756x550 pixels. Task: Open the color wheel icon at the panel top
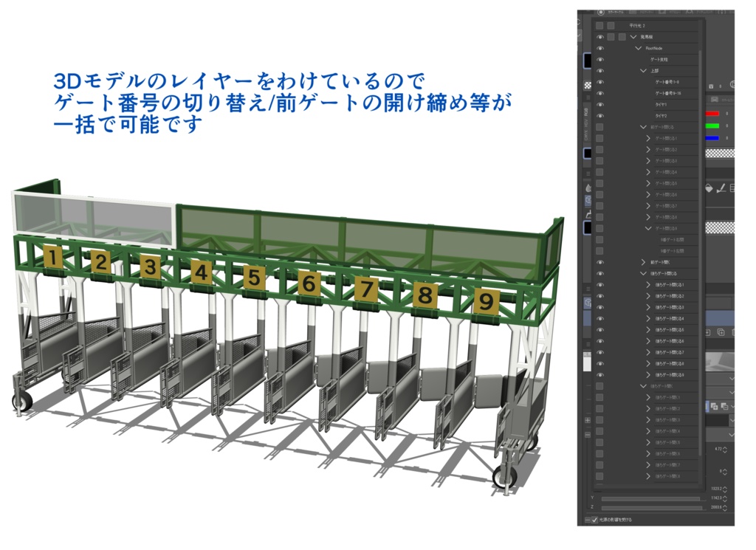[x=600, y=11]
